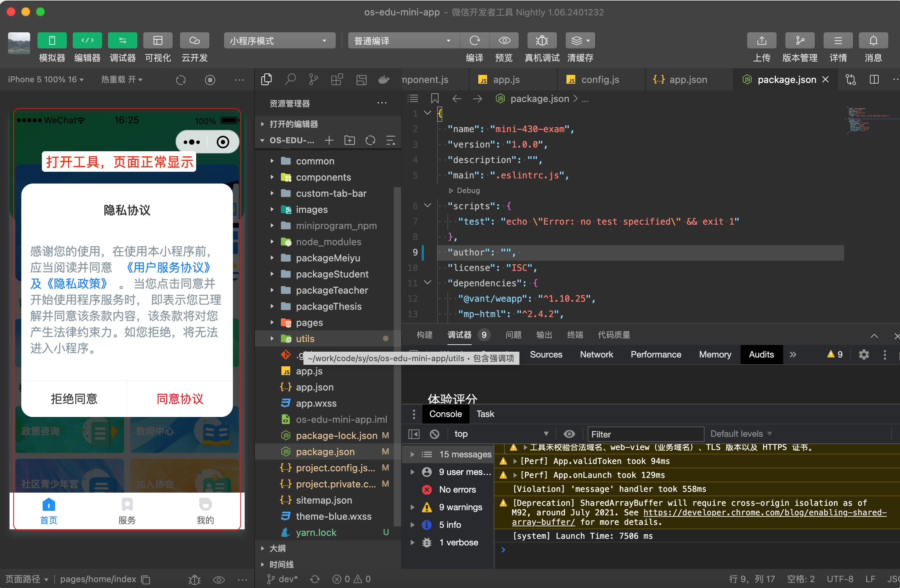This screenshot has width=900, height=588.
Task: Click the 拒绝同意 button
Action: [x=74, y=399]
